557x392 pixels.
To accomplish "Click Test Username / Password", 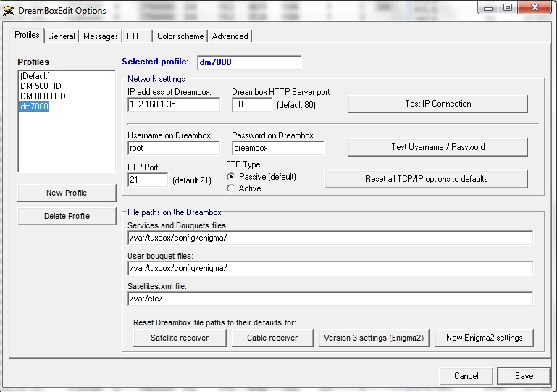I will (437, 147).
